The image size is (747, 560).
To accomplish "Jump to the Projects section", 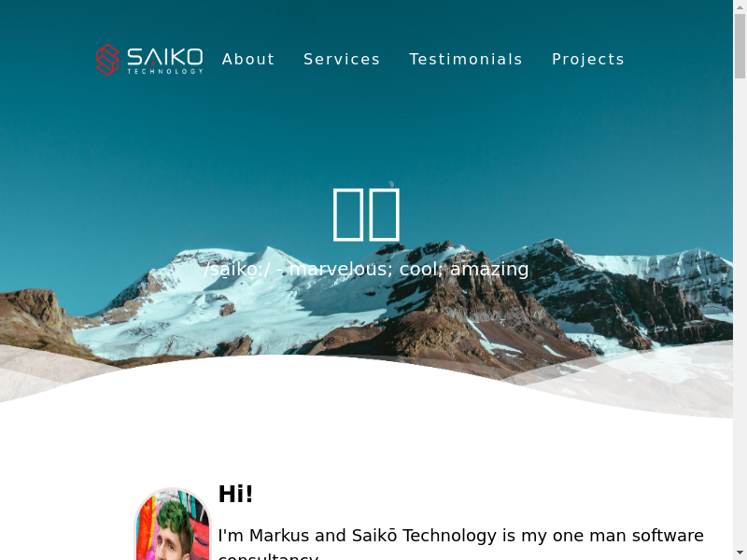I will pyautogui.click(x=588, y=59).
